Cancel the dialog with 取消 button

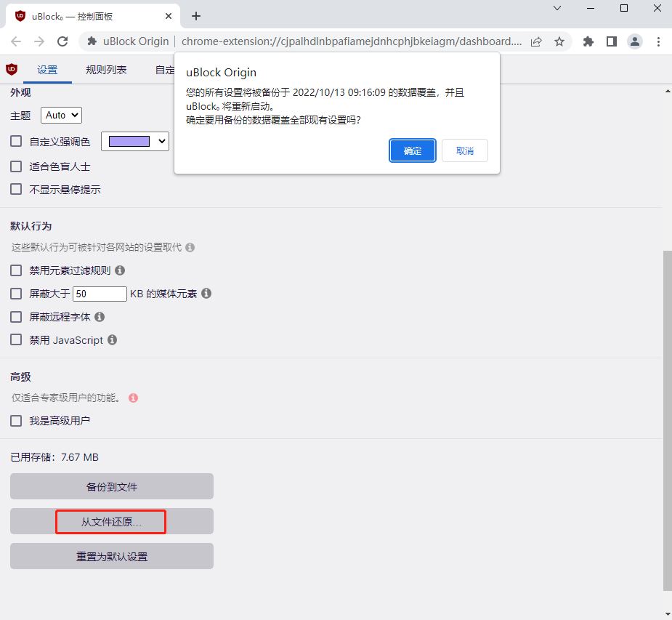464,150
